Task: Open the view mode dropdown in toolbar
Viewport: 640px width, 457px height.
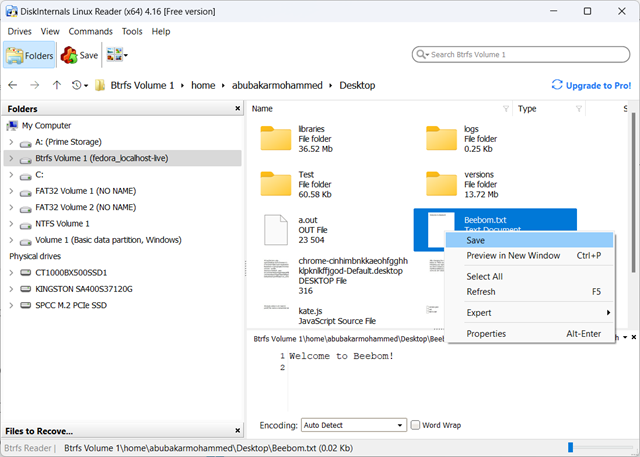Action: point(120,55)
